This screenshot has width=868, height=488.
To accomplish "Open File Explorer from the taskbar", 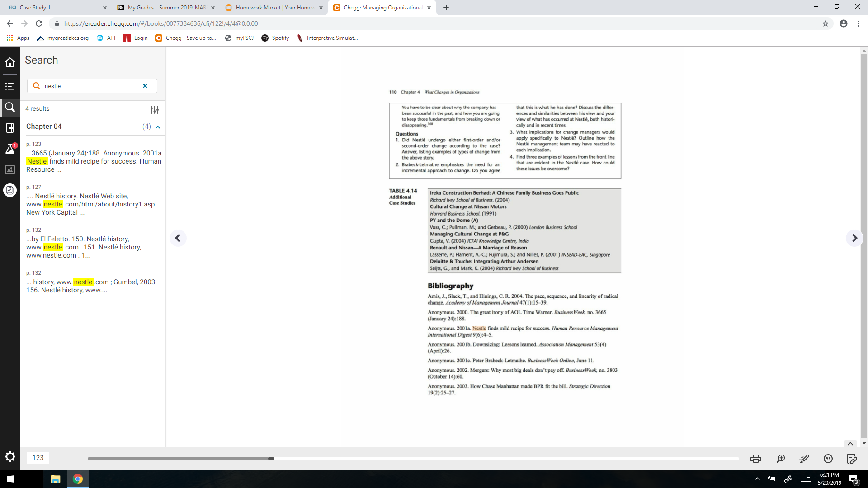I will click(55, 479).
